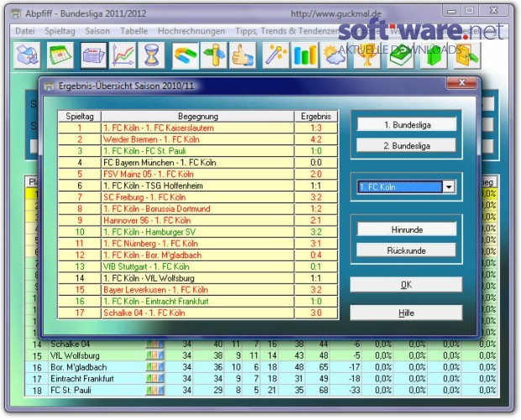The image size is (521, 420).
Task: Click the printer toolbar icon
Action: tap(27, 55)
